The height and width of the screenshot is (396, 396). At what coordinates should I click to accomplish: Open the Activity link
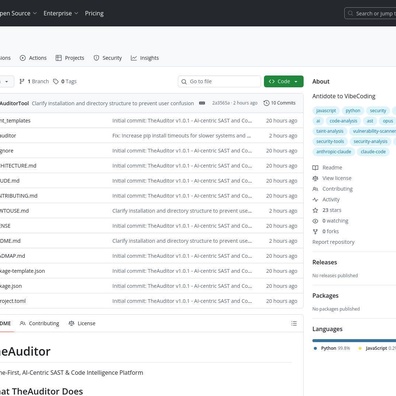tap(326, 199)
